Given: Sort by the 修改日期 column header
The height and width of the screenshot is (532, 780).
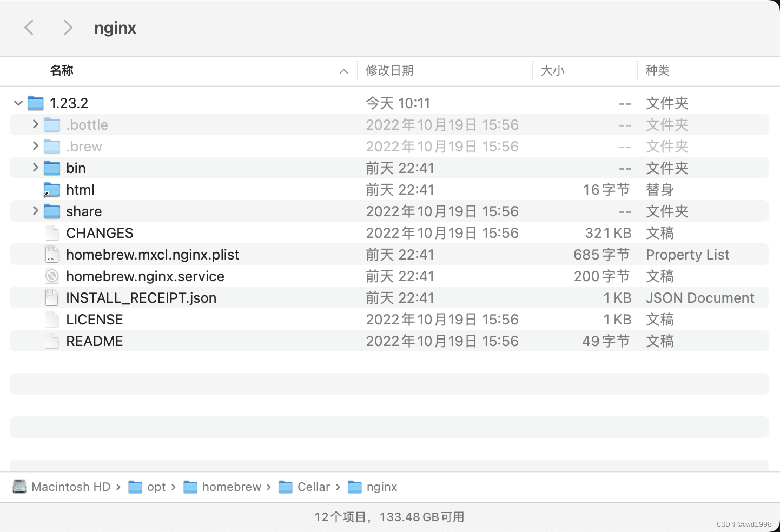Looking at the screenshot, I should pos(389,70).
